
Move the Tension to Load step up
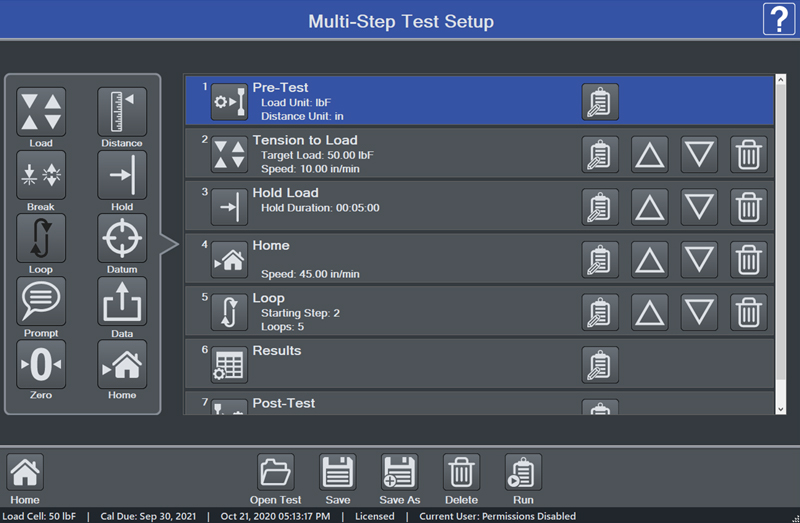pyautogui.click(x=651, y=155)
